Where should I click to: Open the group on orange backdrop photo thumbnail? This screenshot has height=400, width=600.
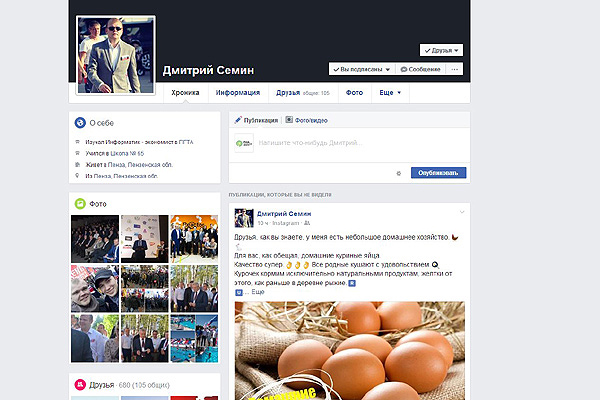pos(194,239)
